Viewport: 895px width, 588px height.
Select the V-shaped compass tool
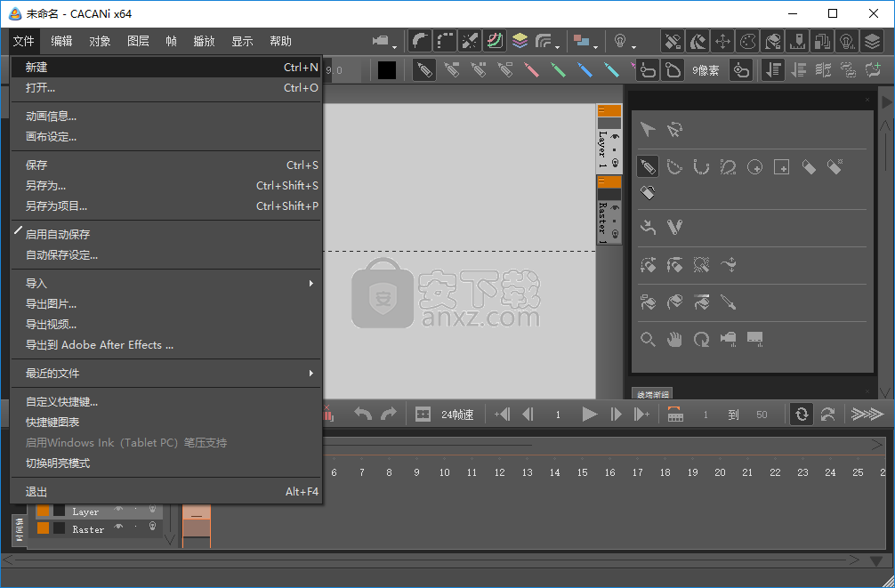click(674, 227)
